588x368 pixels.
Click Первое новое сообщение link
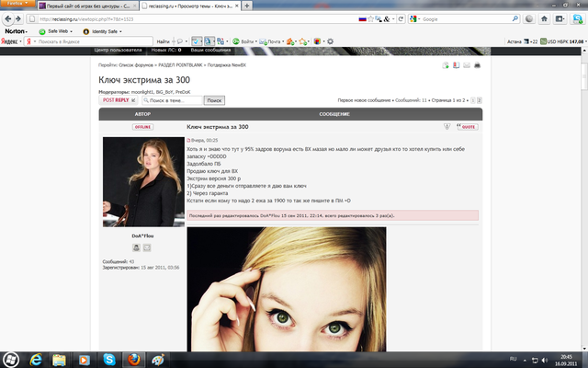point(364,100)
